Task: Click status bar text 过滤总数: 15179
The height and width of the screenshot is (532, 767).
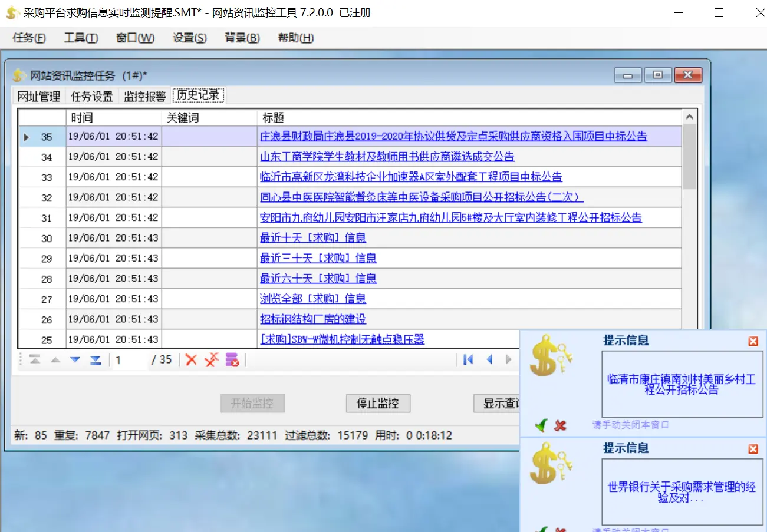Action: pyautogui.click(x=327, y=436)
